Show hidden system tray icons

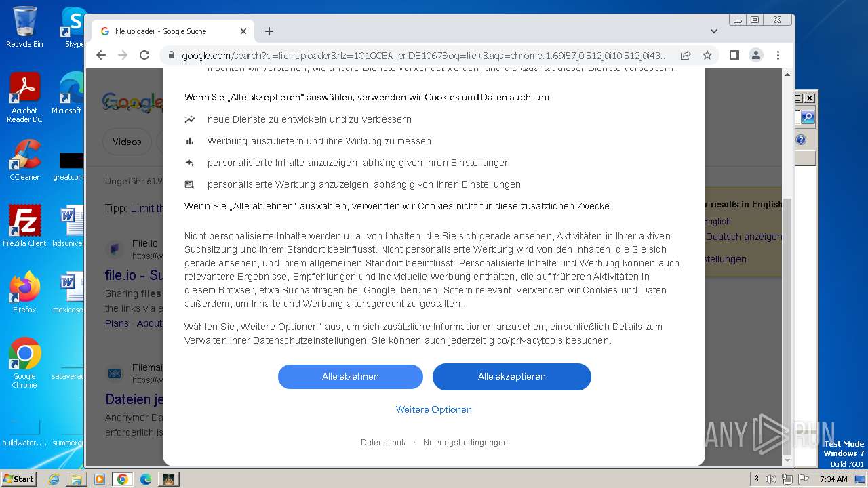tap(756, 479)
